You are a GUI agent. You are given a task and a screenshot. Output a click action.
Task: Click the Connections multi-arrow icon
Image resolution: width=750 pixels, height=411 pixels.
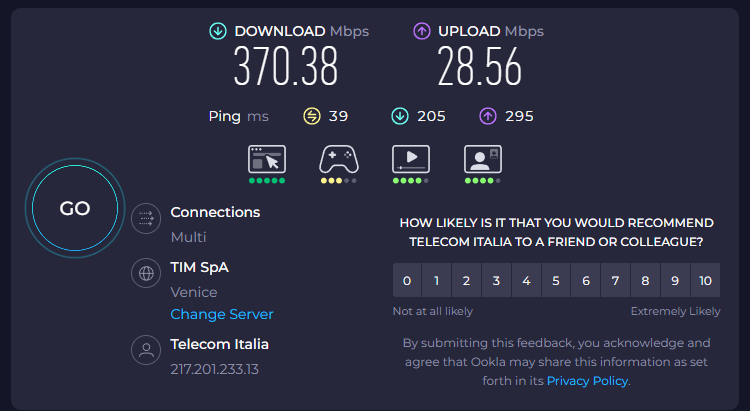(147, 217)
